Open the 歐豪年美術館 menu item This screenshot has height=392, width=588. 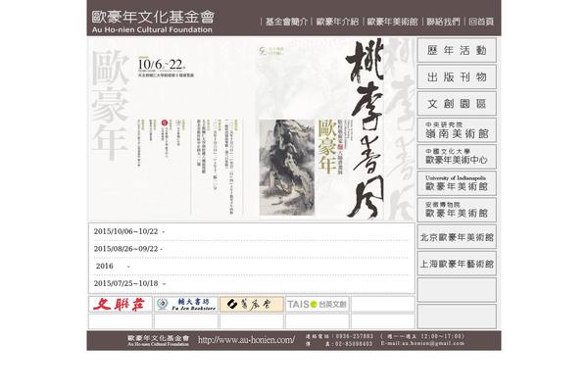(392, 22)
